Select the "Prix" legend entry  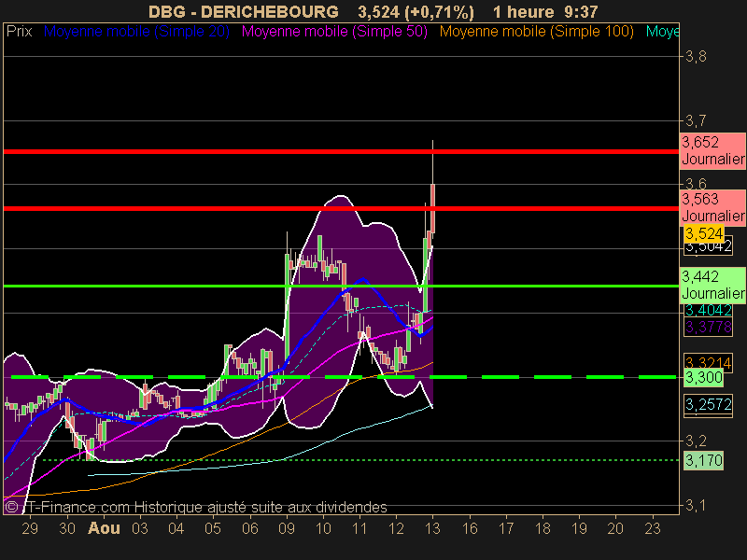pyautogui.click(x=19, y=32)
